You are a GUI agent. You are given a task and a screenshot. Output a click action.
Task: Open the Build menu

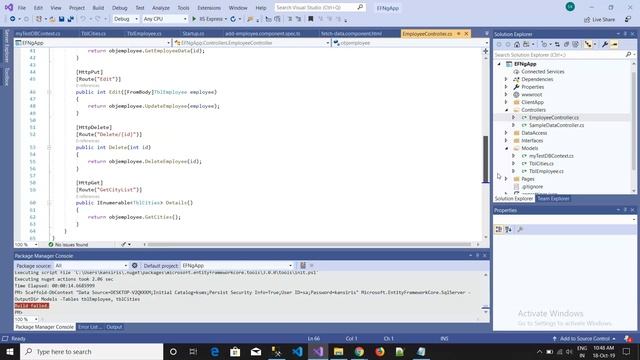pos(98,8)
